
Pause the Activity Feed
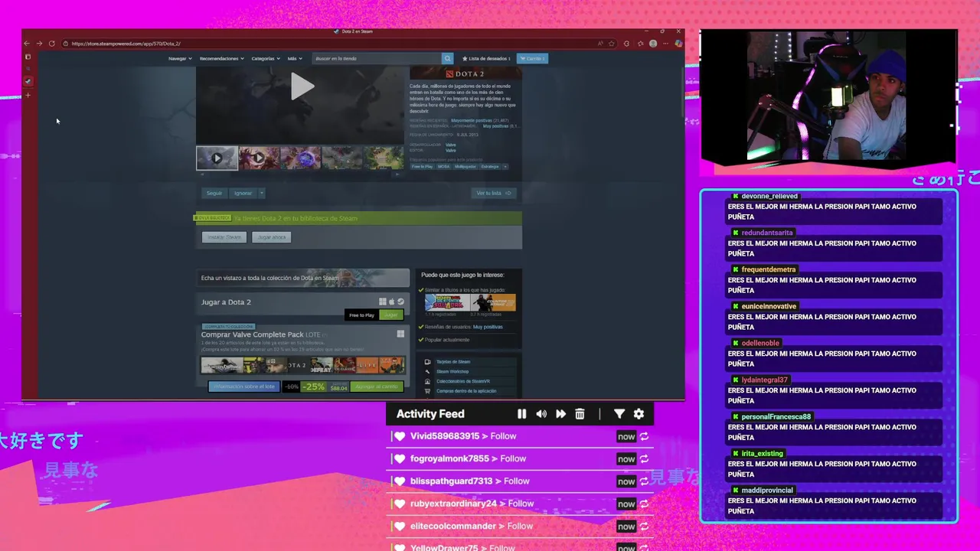click(521, 414)
